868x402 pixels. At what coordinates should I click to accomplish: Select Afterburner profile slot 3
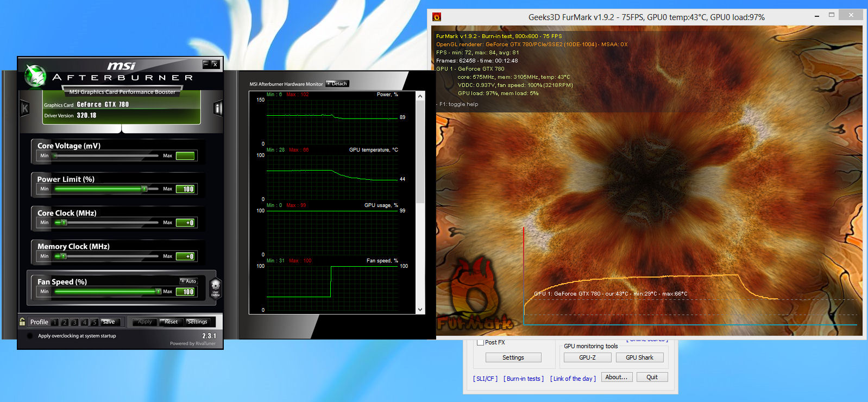click(74, 322)
